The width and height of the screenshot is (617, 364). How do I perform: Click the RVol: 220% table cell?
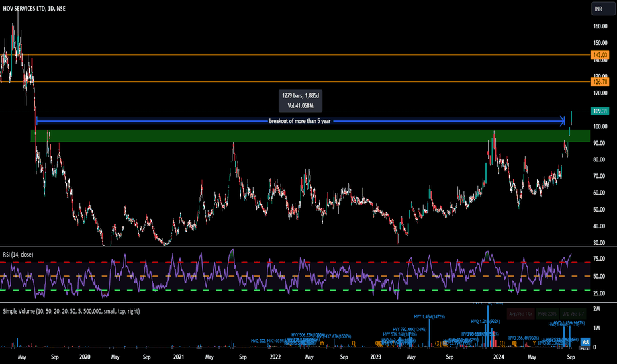click(x=547, y=314)
